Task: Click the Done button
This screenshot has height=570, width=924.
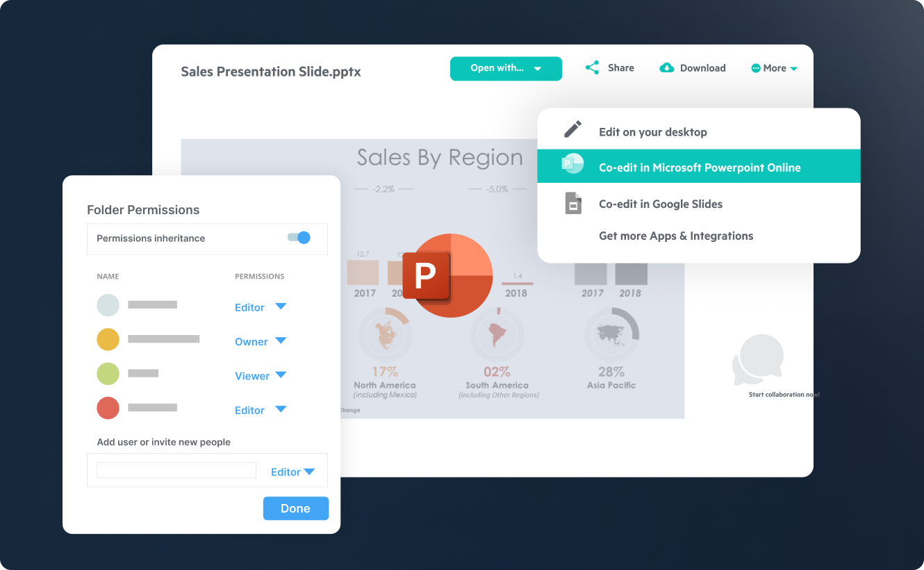Action: pyautogui.click(x=295, y=508)
